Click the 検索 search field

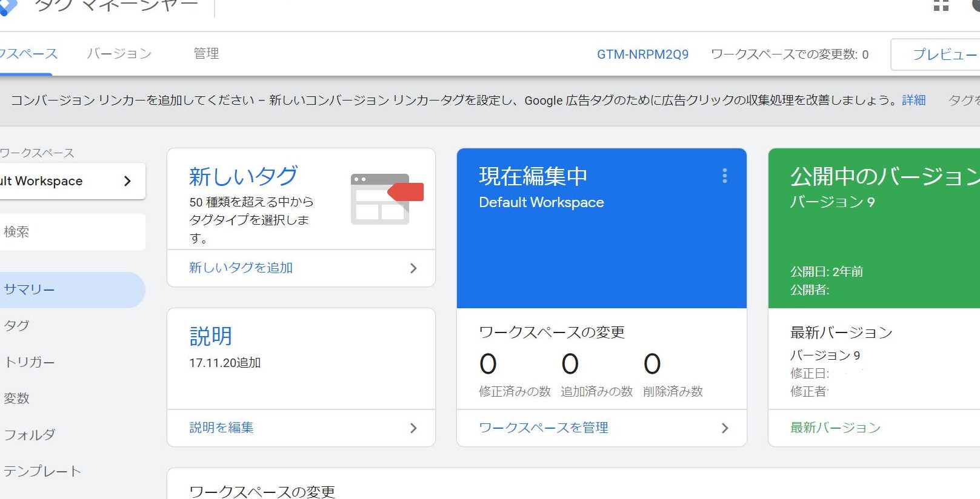click(x=72, y=232)
